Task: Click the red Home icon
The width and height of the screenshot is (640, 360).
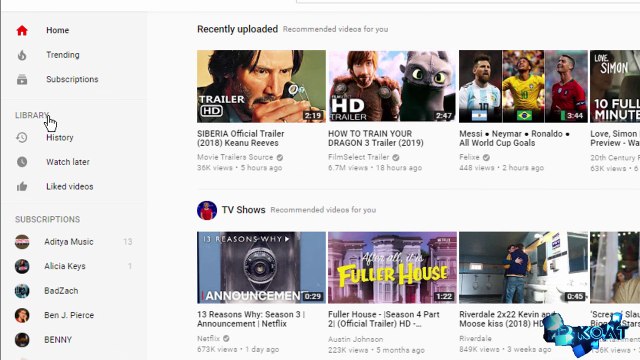Action: (x=22, y=30)
